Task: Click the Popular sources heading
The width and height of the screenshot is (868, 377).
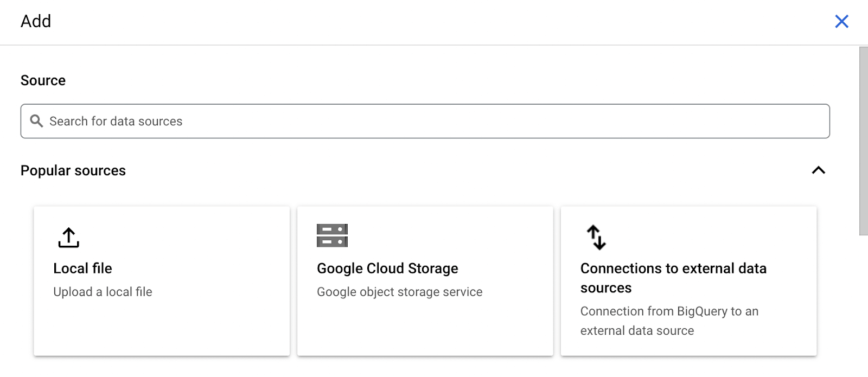Action: tap(73, 170)
